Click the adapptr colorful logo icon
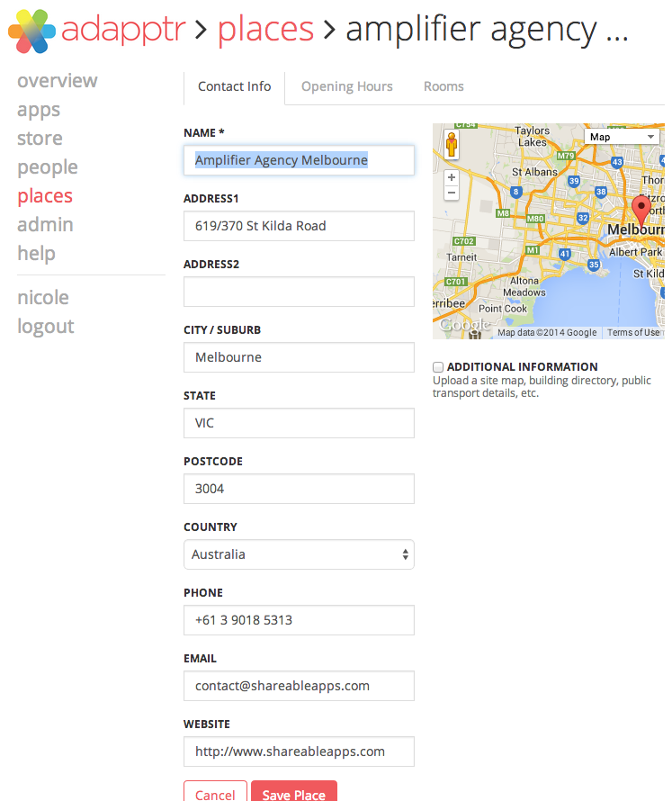The height and width of the screenshot is (801, 672). [x=31, y=31]
